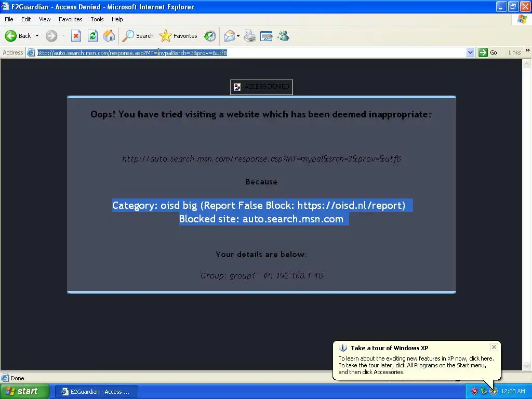Click the italic blocked URL text
Image resolution: width=532 pixels, height=399 pixels.
[x=262, y=159]
